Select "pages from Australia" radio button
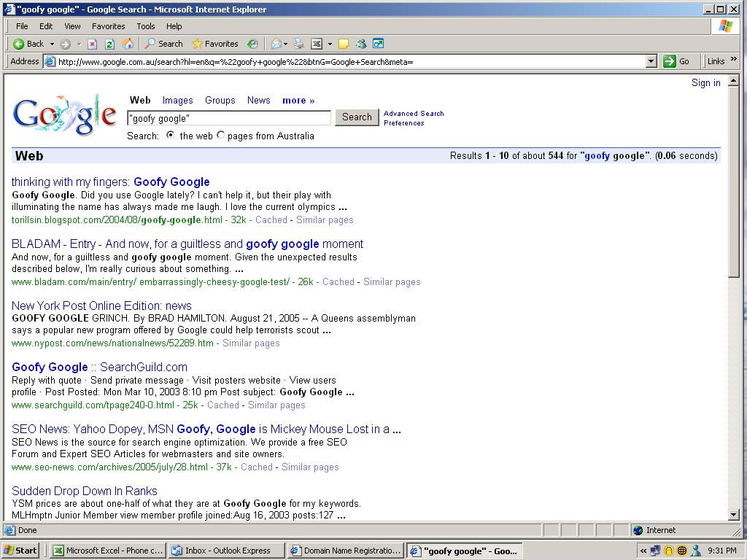Viewport: 747px width, 560px height. pos(220,136)
